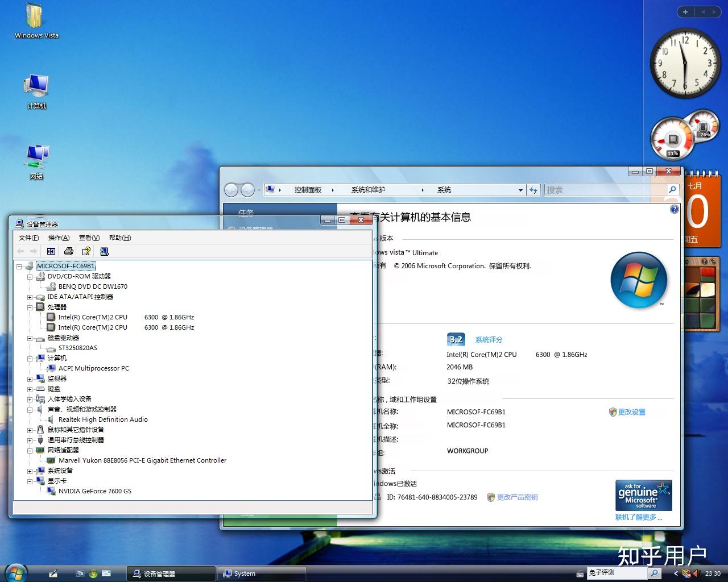Click the greyed Back arrow in Device Manager toolbar
This screenshot has width=728, height=582.
pos(21,251)
